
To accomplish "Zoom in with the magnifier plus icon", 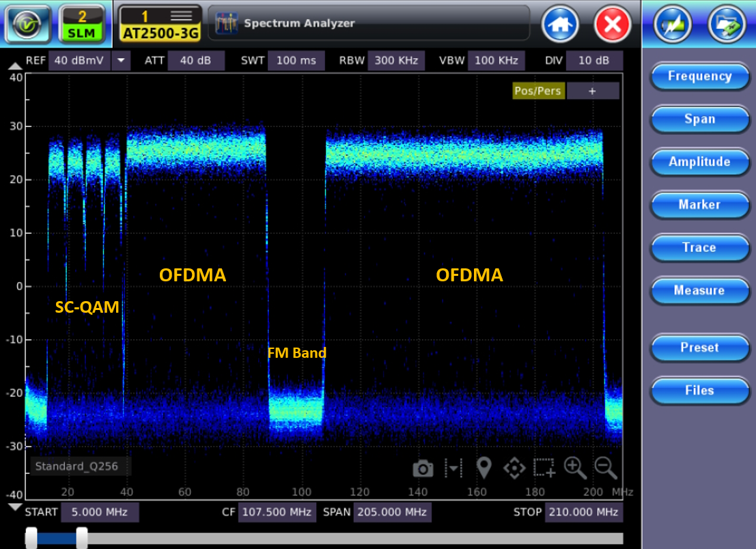I will point(574,469).
